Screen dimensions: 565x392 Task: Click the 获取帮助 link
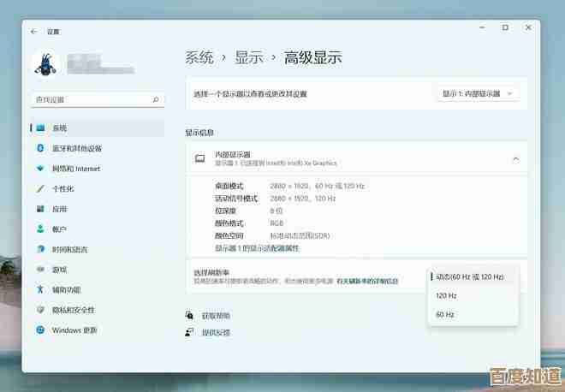click(x=216, y=316)
